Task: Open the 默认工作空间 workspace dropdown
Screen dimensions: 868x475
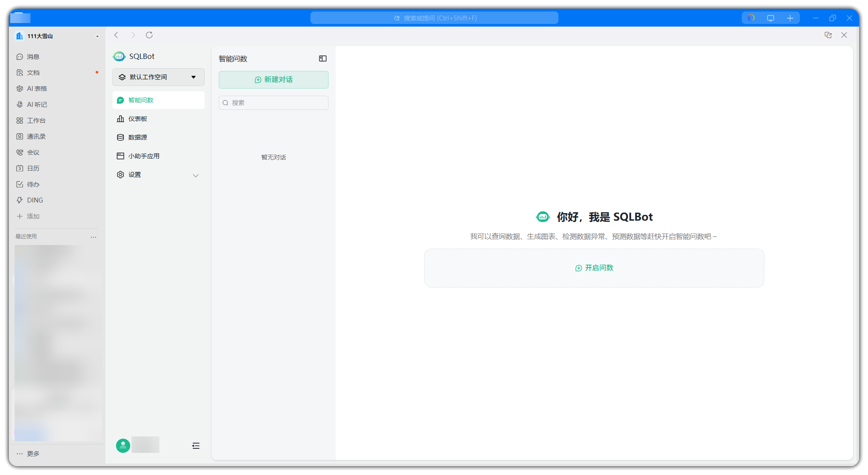Action: coord(159,77)
